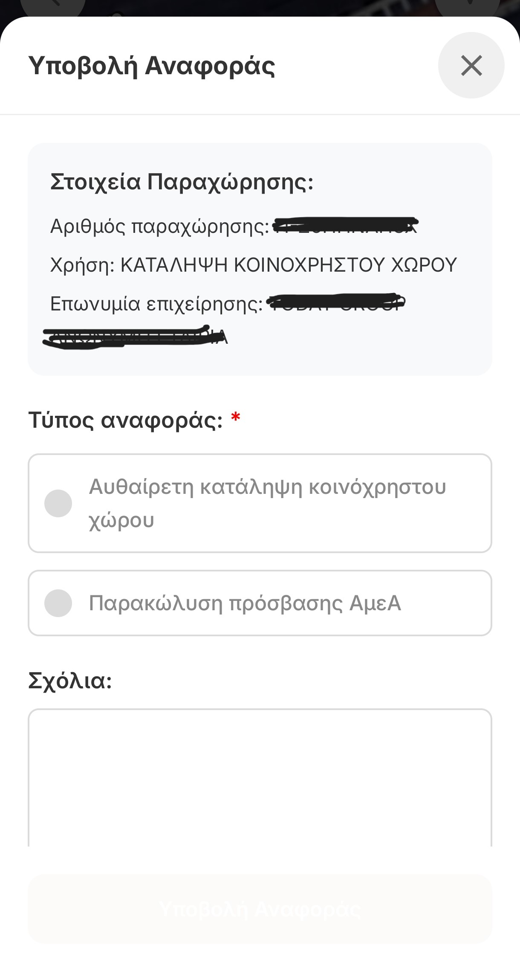Focus the Σχόλια comments text area

[260, 776]
